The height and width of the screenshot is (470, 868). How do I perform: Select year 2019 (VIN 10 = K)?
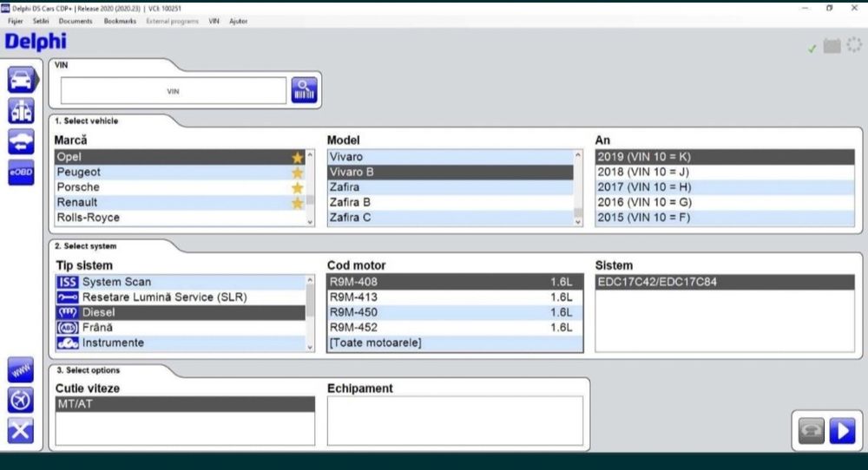click(x=725, y=157)
